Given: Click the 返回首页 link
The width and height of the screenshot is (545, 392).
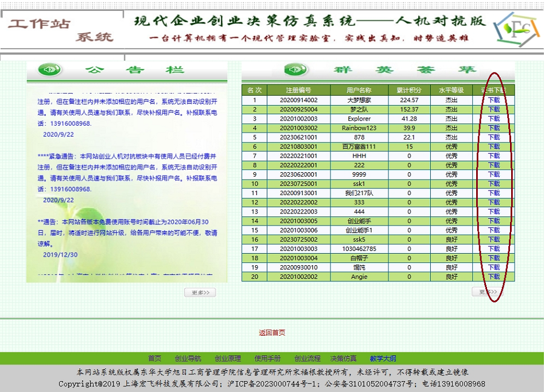Looking at the screenshot, I should click(272, 333).
